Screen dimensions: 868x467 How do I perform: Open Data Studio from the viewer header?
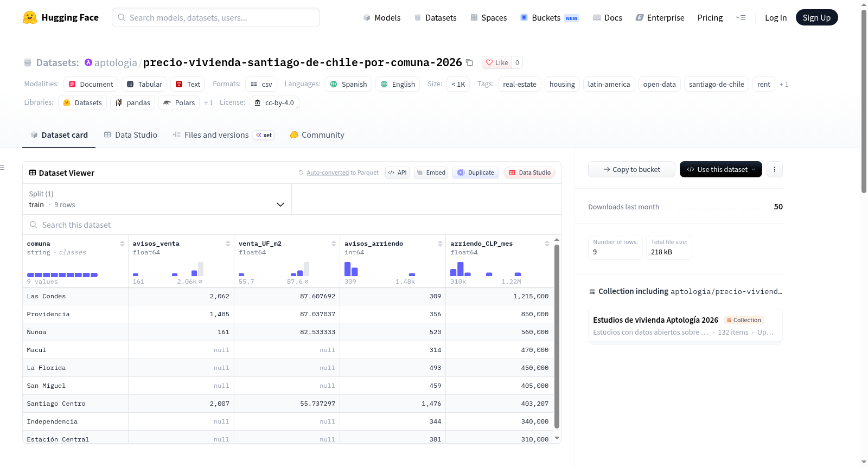[529, 172]
